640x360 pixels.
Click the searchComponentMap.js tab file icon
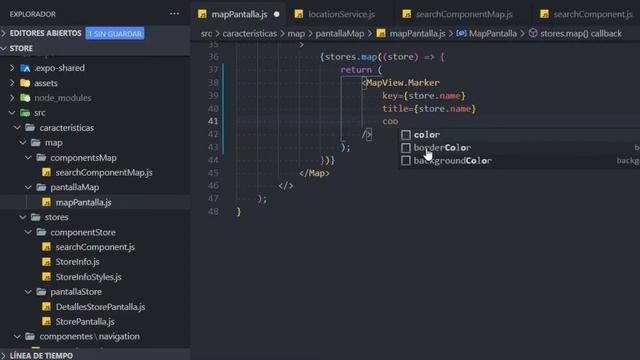pyautogui.click(x=407, y=14)
